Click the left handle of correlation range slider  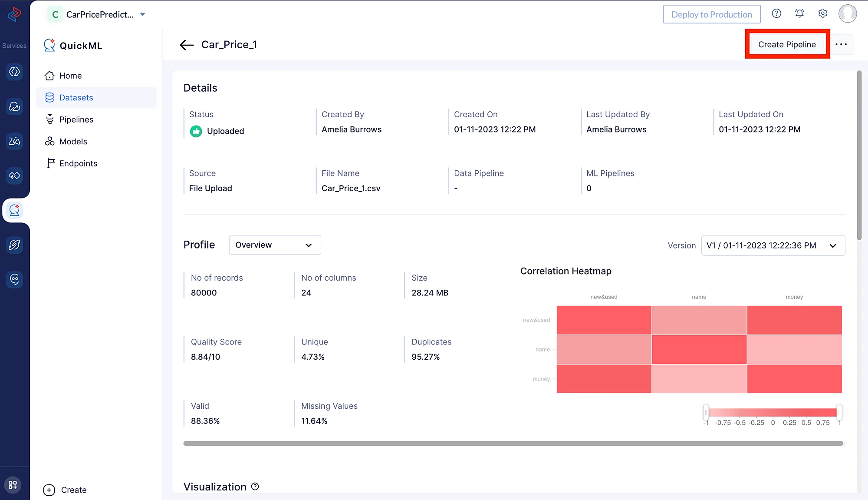[706, 412]
